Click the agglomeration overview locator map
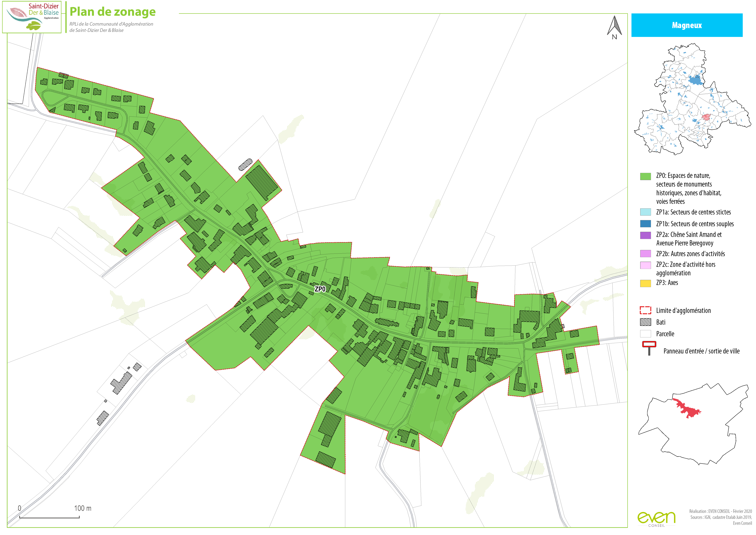Viewport: 756px width, 535px height. [692, 99]
